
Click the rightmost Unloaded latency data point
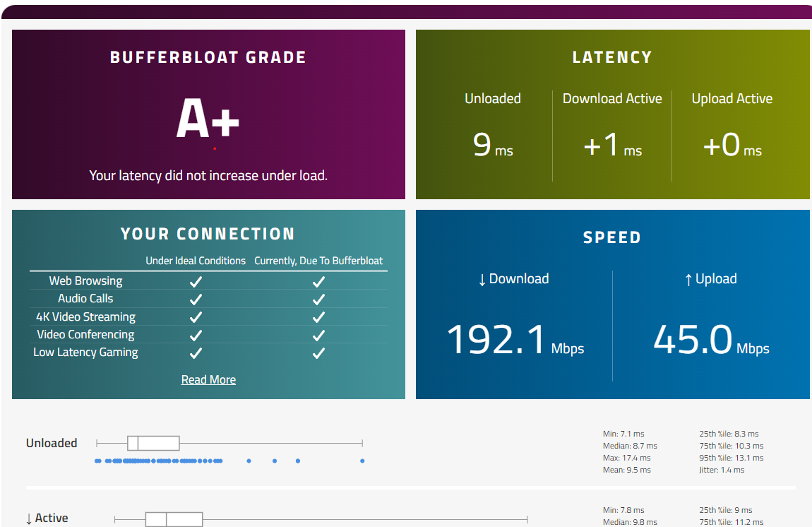tap(362, 461)
